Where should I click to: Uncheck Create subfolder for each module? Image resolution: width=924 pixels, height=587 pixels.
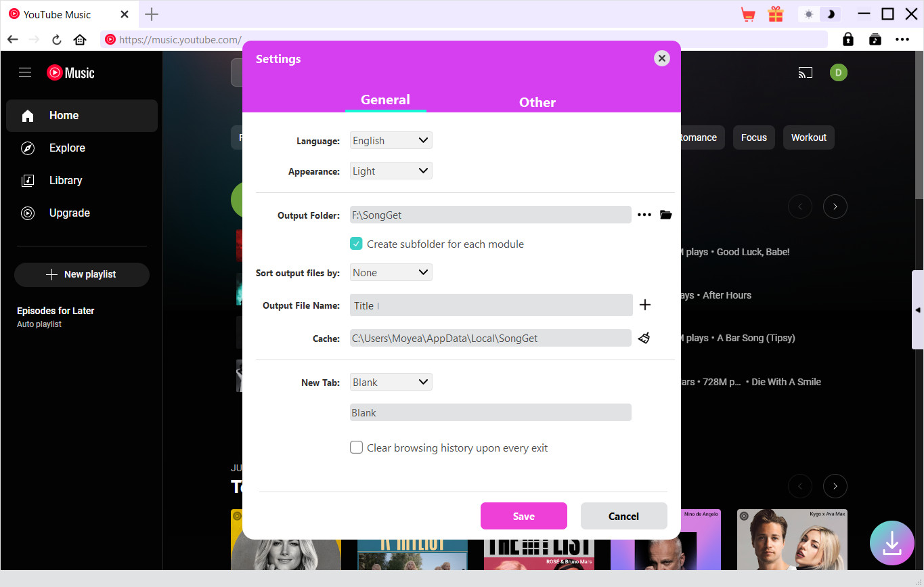[356, 244]
